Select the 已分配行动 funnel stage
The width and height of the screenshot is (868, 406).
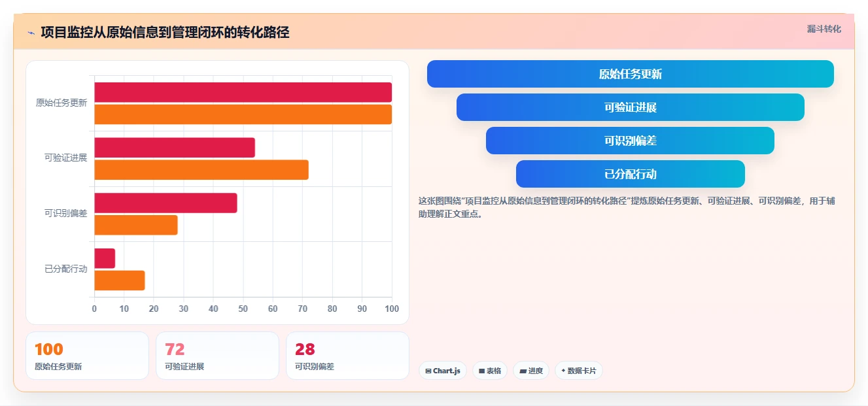point(631,174)
